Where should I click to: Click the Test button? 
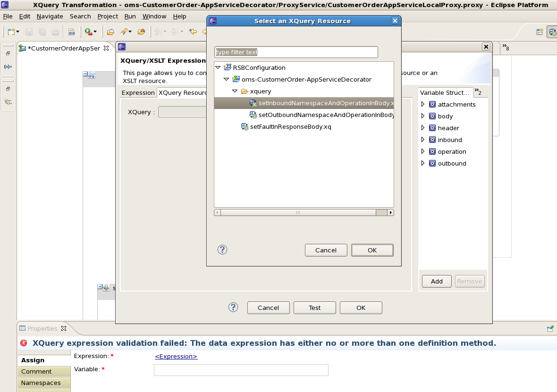[x=314, y=308]
